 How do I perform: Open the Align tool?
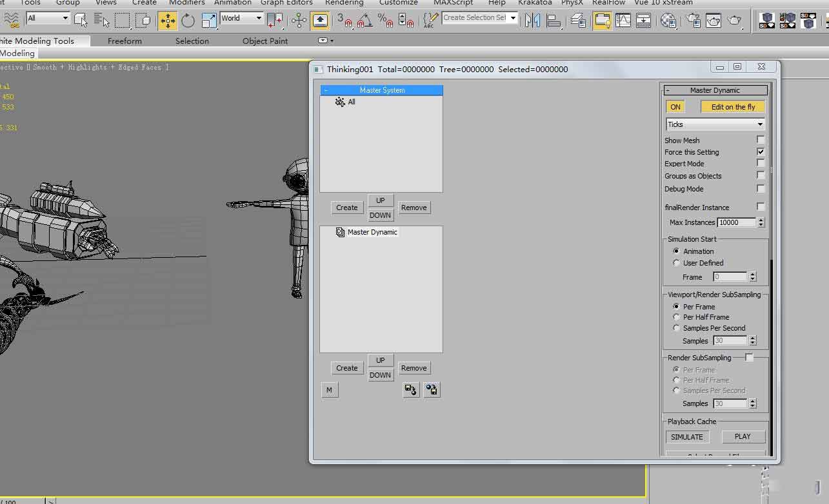tap(553, 21)
